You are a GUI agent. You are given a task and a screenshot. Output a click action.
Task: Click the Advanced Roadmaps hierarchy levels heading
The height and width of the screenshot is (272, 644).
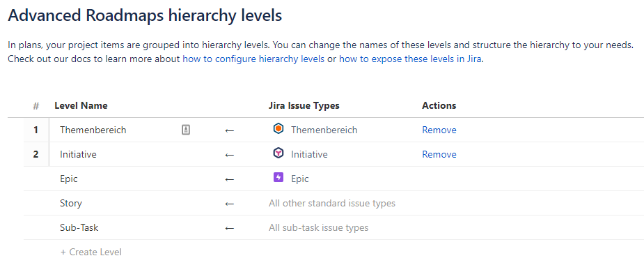click(145, 15)
